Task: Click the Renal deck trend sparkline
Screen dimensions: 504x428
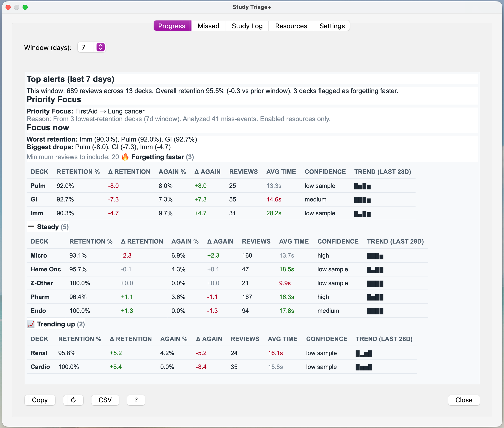Action: pos(364,353)
